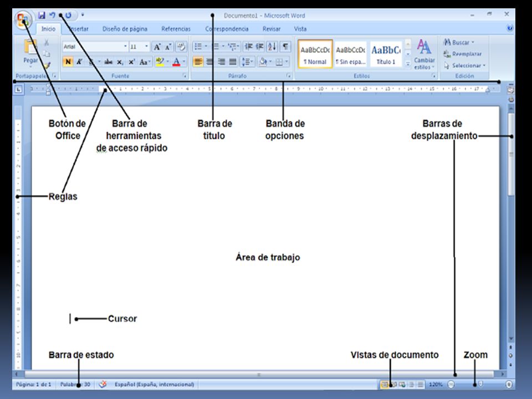Open Microsoft Word help
Screen dimensions: 532x399
tap(510, 28)
